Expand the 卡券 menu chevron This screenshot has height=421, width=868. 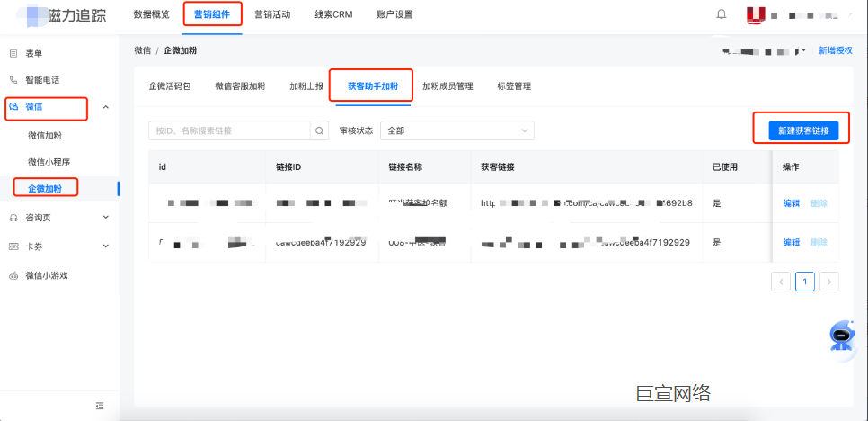[106, 246]
